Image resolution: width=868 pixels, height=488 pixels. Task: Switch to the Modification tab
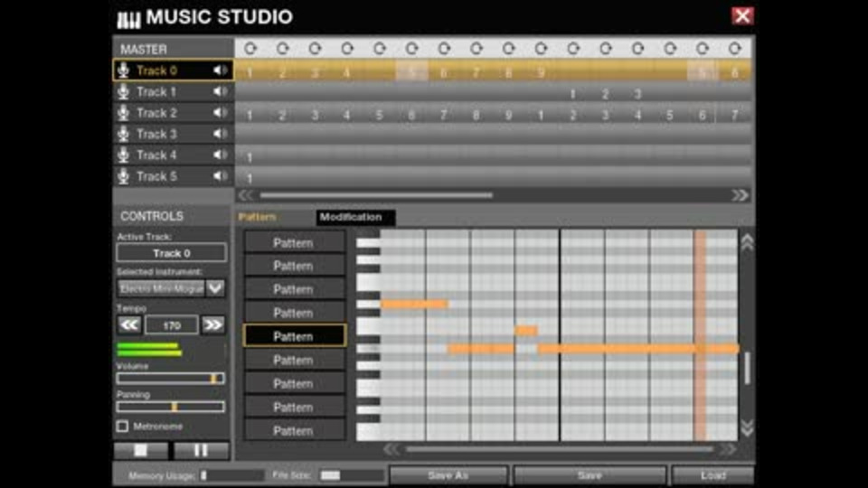point(356,217)
